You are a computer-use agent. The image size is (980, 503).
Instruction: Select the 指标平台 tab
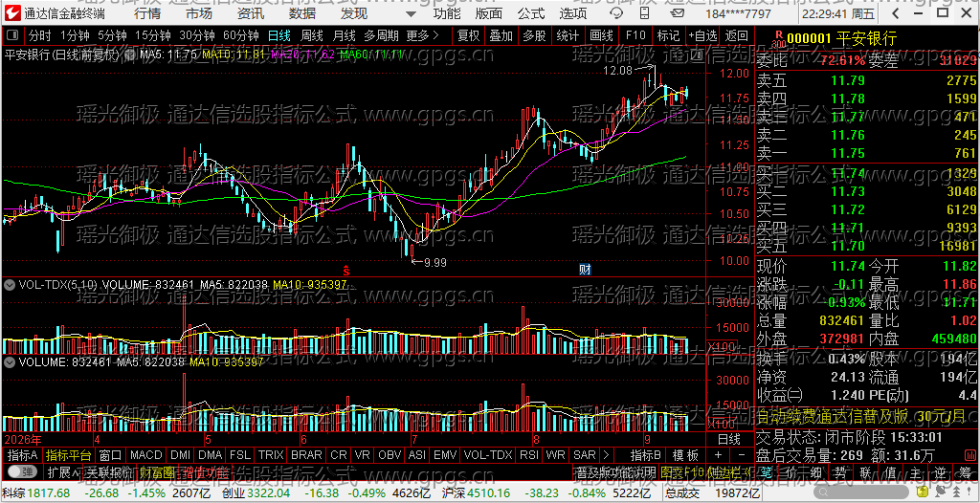coord(68,455)
